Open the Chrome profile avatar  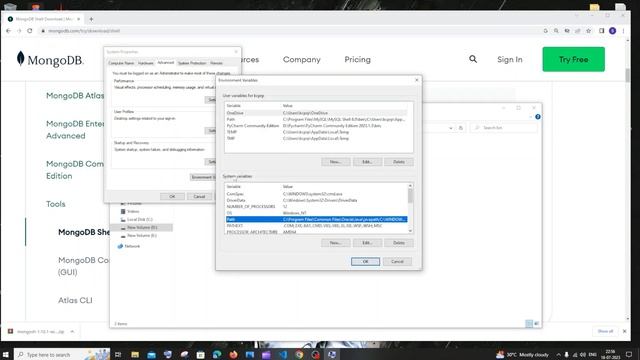pyautogui.click(x=612, y=31)
